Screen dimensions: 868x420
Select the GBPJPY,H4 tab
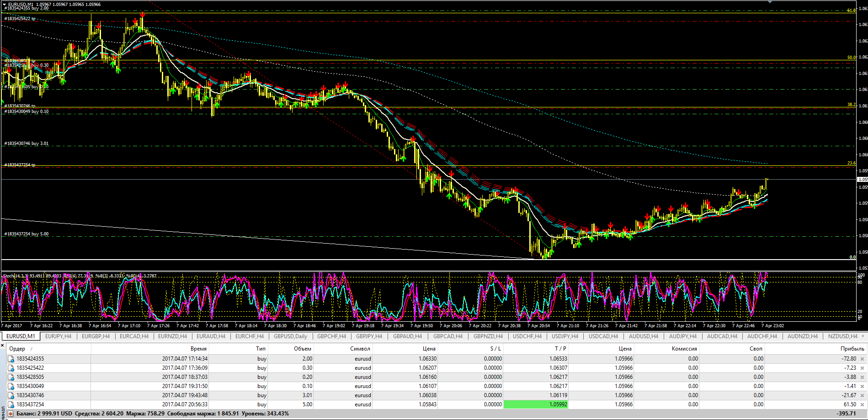pyautogui.click(x=369, y=336)
